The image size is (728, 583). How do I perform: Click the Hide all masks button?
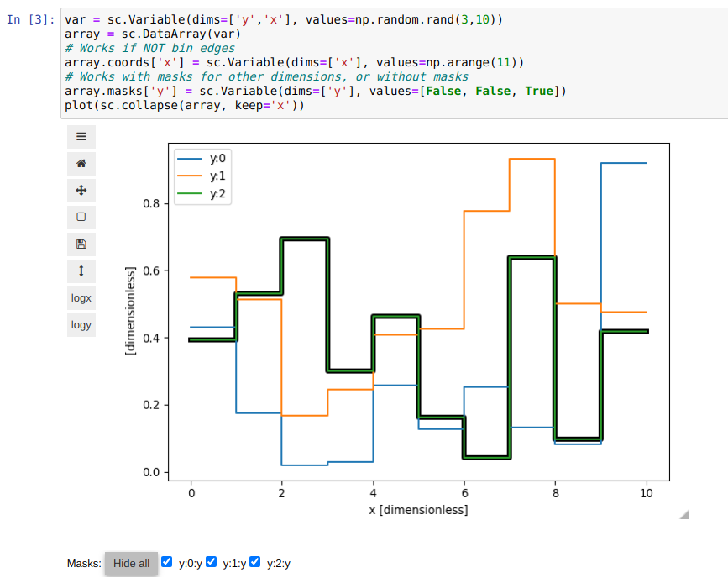(131, 563)
